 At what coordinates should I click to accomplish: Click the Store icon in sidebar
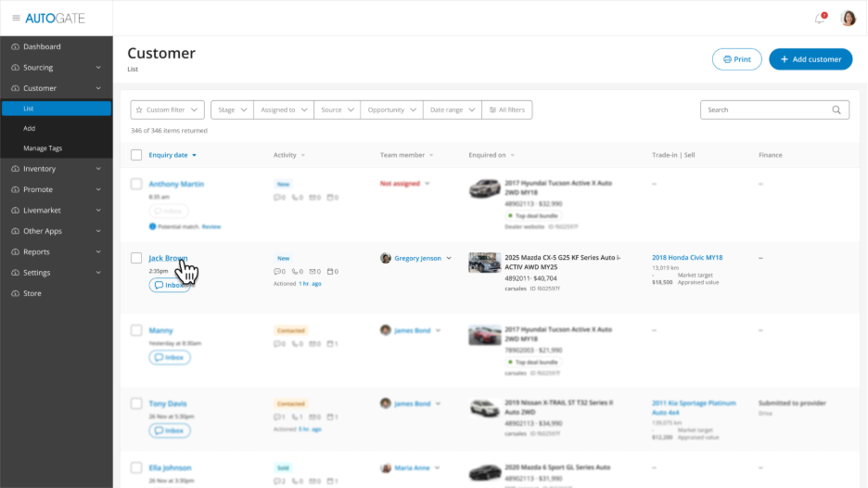point(15,293)
